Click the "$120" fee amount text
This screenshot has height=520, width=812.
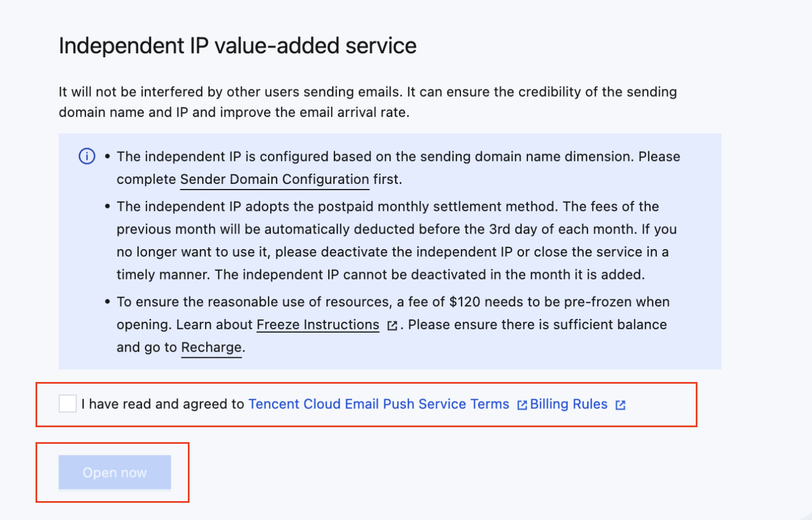pos(464,302)
